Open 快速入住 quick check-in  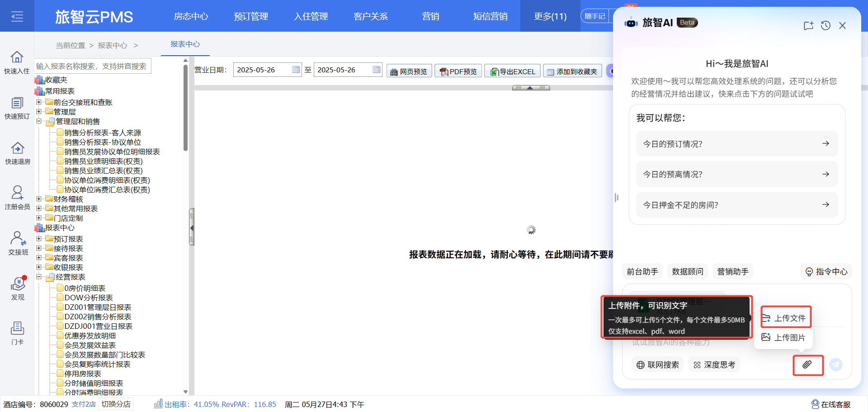(17, 62)
